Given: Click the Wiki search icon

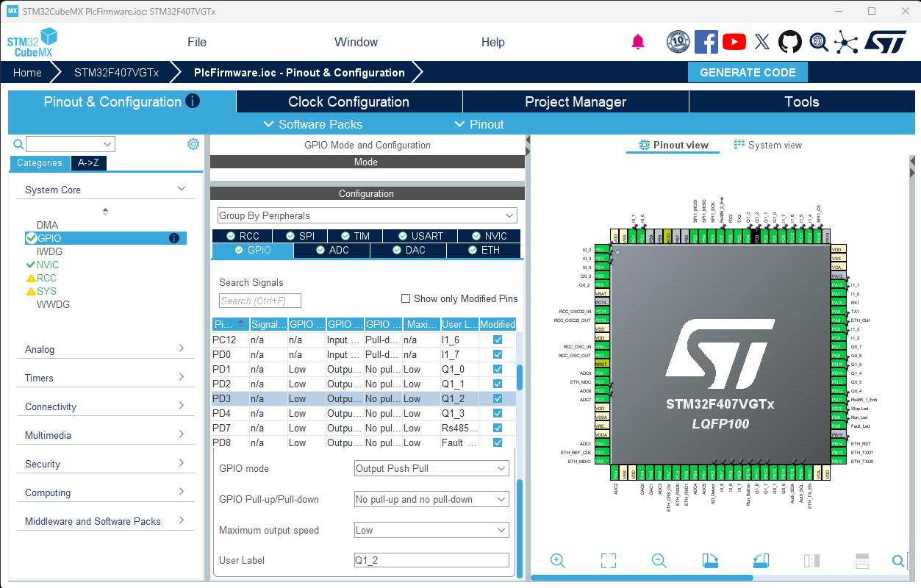Looking at the screenshot, I should click(x=819, y=42).
